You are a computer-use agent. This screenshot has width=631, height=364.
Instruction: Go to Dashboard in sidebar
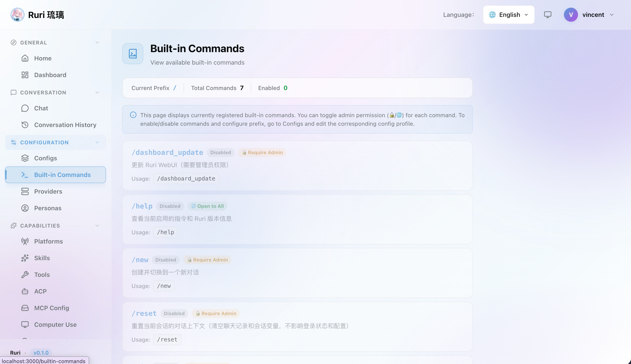click(55, 75)
